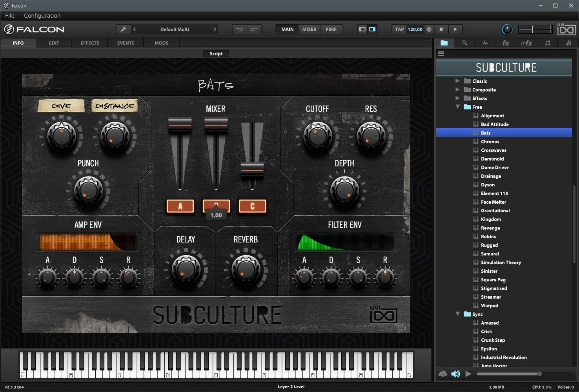Click the CUTOFF knob
Viewport: 579px width, 392px height.
(317, 136)
